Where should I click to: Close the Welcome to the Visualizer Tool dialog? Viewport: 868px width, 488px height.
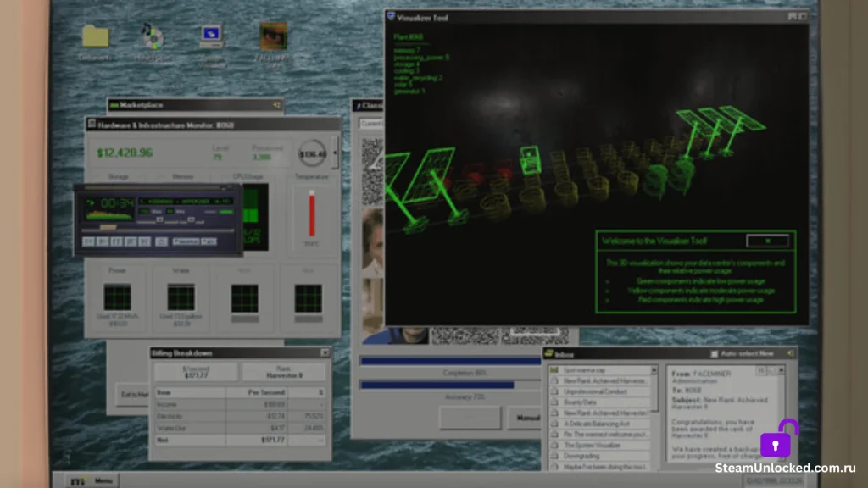767,241
